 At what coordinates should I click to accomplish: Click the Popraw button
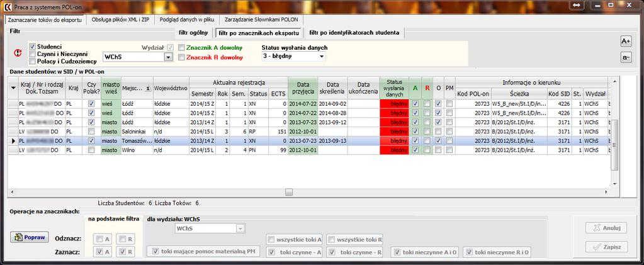click(x=29, y=237)
